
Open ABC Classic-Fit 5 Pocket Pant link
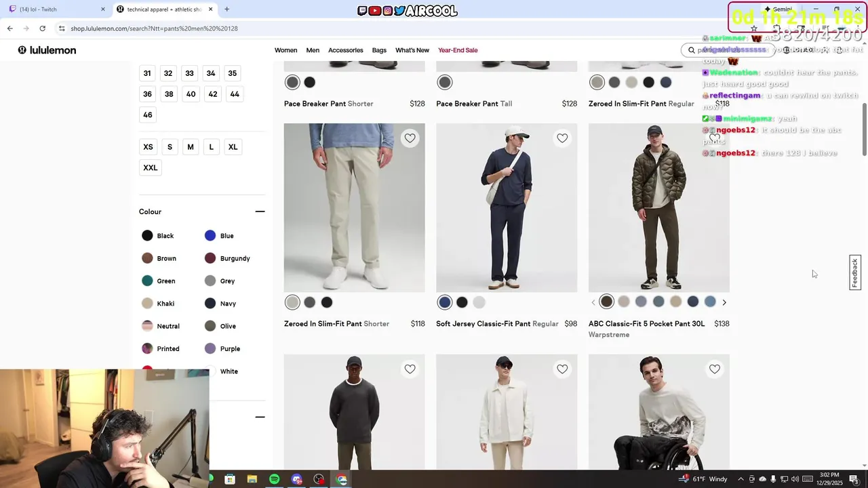coord(646,324)
